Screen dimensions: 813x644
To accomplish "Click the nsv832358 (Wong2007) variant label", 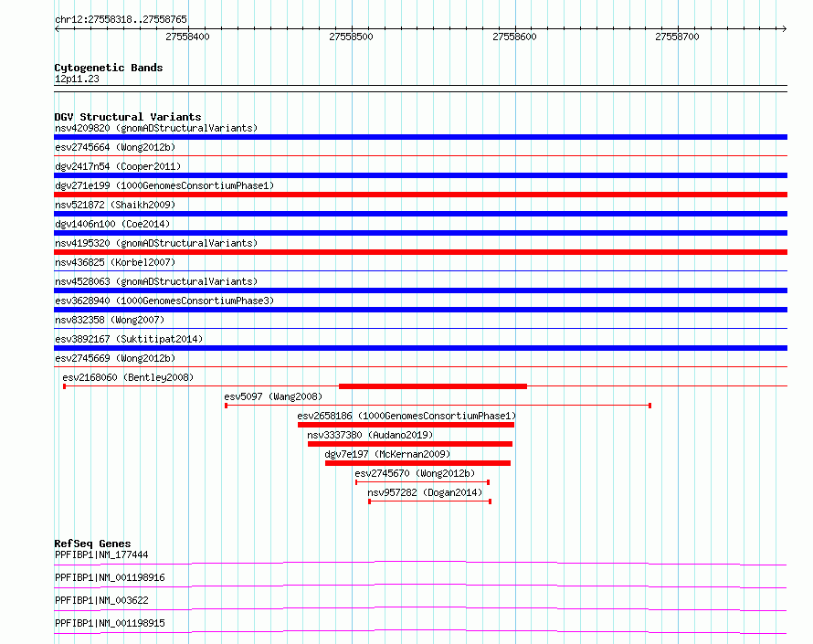I will click(110, 320).
